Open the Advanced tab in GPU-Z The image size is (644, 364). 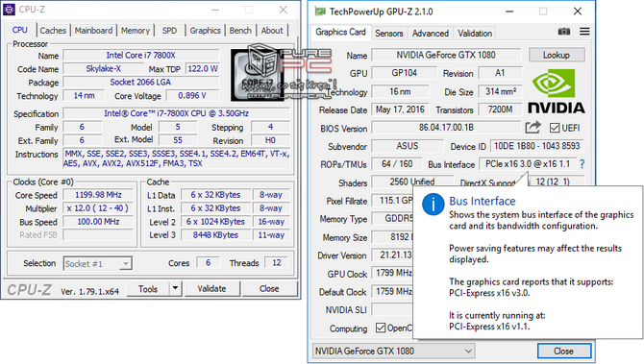(x=431, y=34)
